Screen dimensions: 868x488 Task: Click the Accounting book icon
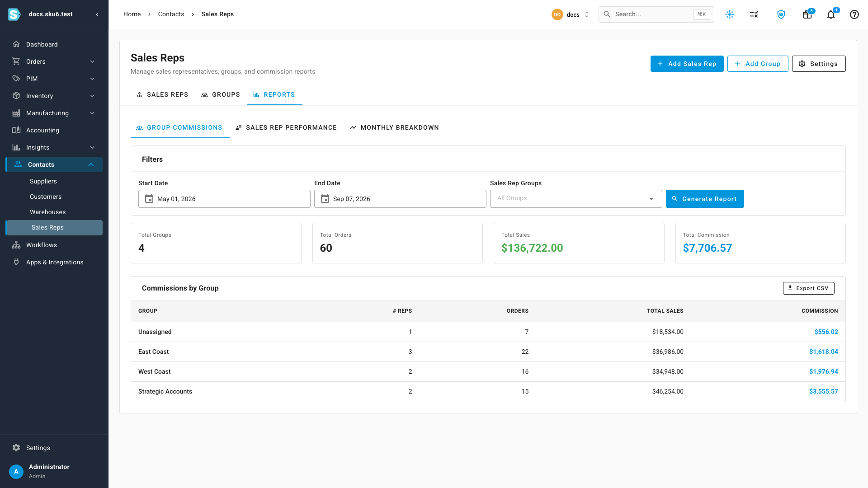(16, 130)
